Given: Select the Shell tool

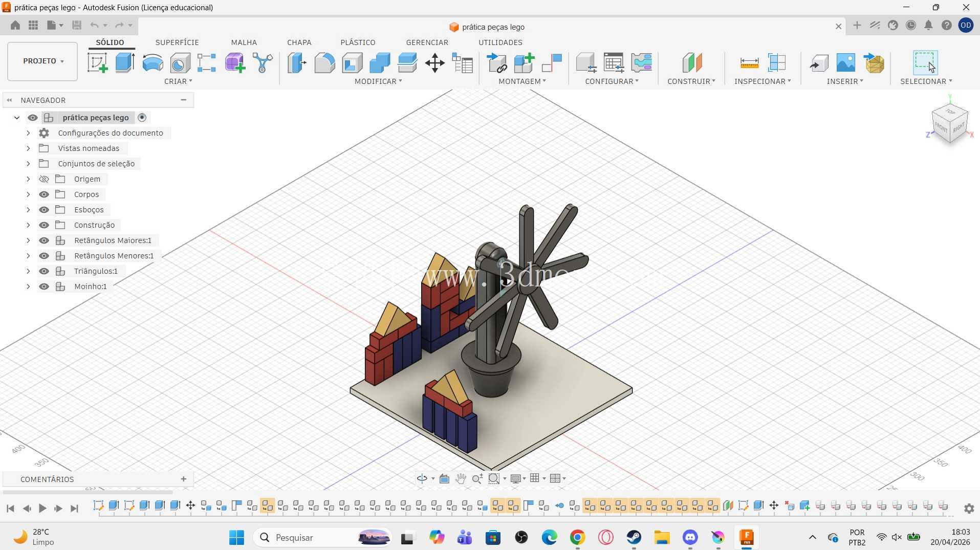Looking at the screenshot, I should point(352,63).
